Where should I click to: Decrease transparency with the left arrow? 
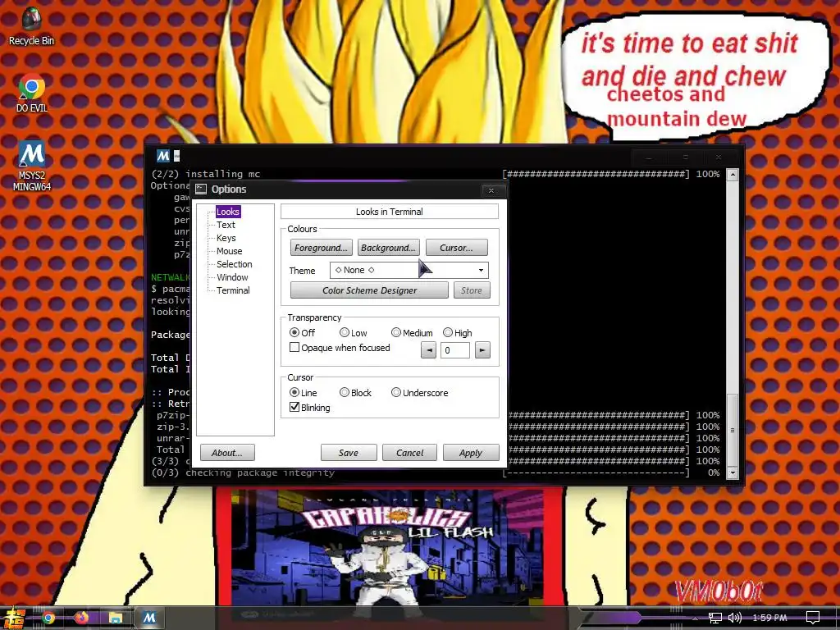pos(428,350)
